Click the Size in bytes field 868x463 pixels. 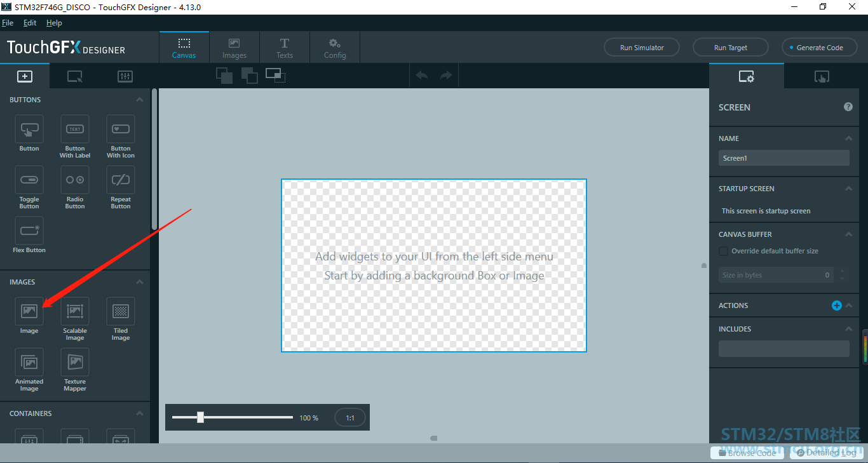[776, 275]
